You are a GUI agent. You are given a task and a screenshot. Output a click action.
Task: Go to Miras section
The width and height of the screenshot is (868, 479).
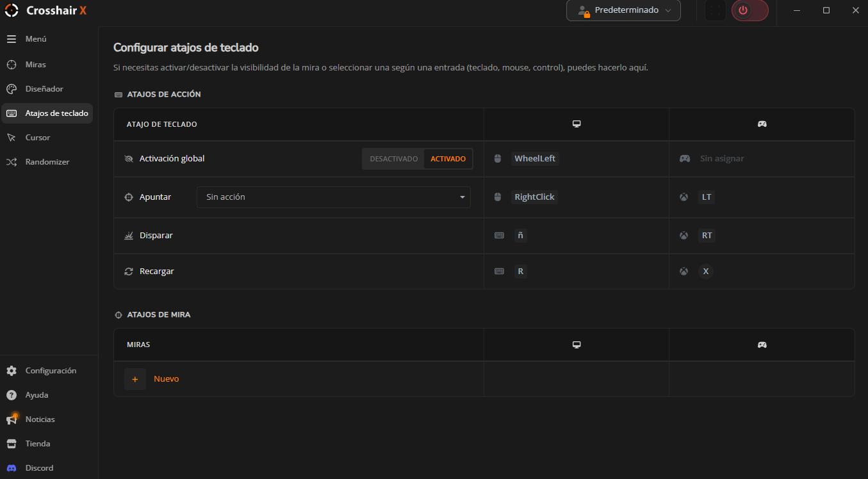tap(47, 65)
